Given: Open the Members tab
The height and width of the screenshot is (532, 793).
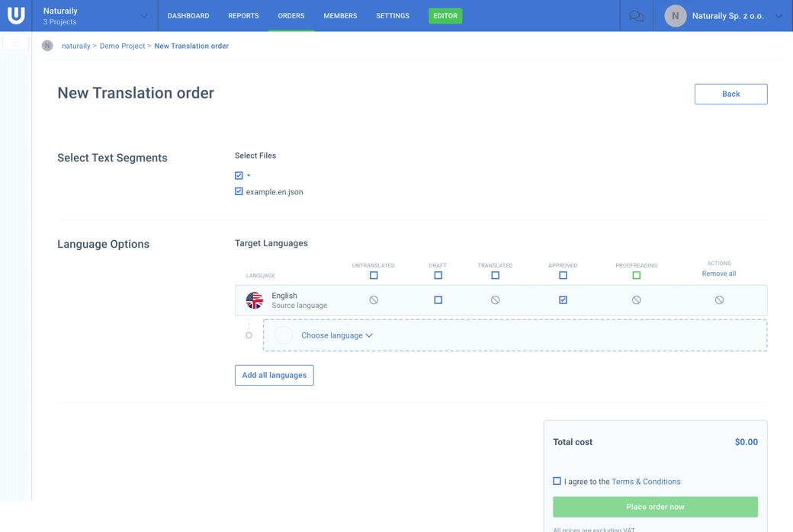Looking at the screenshot, I should click(x=340, y=16).
